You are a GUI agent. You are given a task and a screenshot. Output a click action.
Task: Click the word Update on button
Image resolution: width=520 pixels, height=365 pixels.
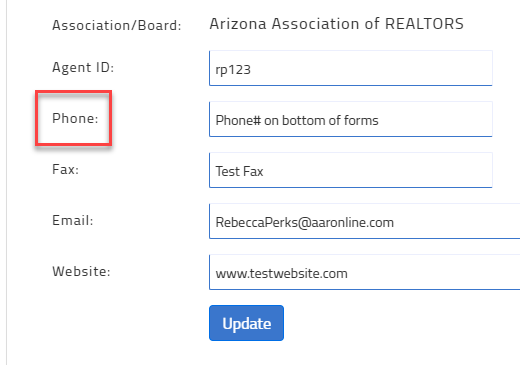[x=247, y=324]
